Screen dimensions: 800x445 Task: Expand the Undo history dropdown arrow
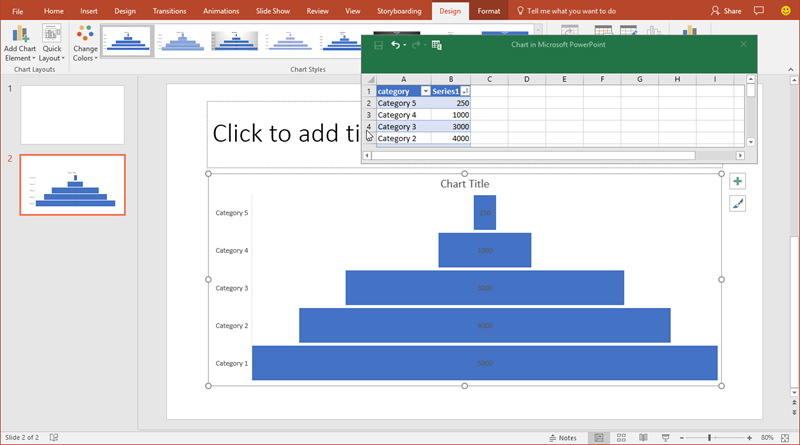coord(405,45)
